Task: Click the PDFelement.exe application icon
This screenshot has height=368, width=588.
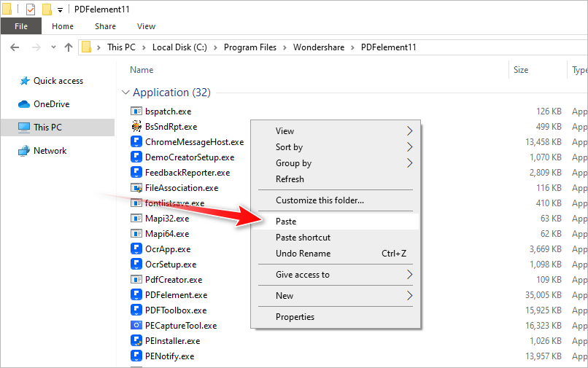Action: pos(136,295)
